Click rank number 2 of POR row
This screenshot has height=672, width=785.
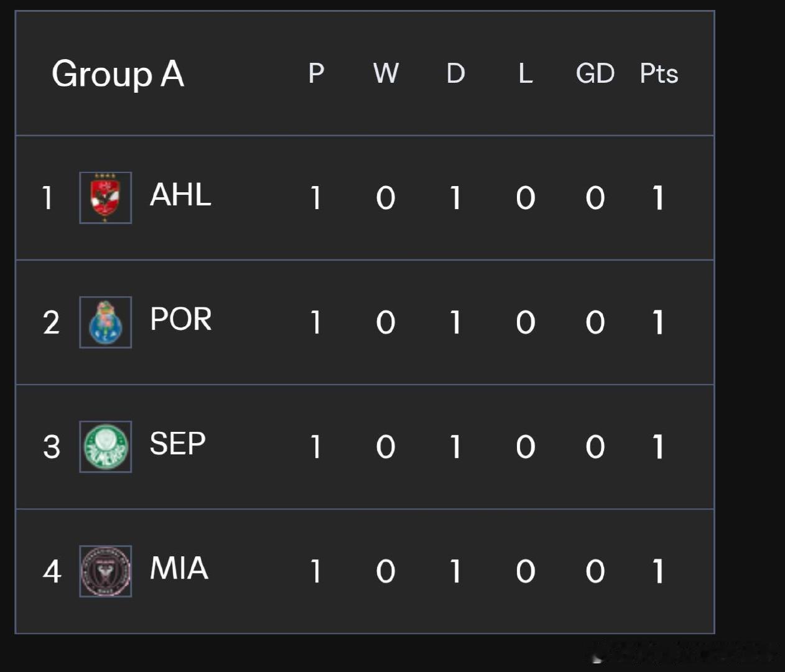[51, 322]
